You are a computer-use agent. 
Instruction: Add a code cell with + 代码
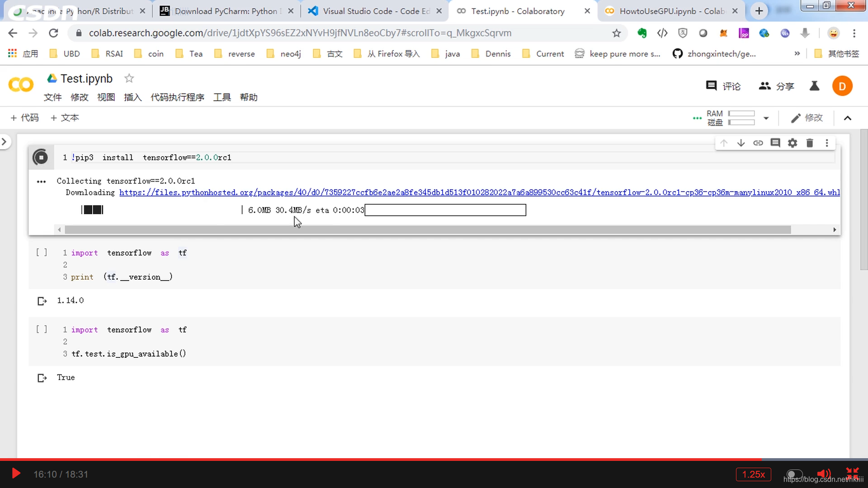24,118
